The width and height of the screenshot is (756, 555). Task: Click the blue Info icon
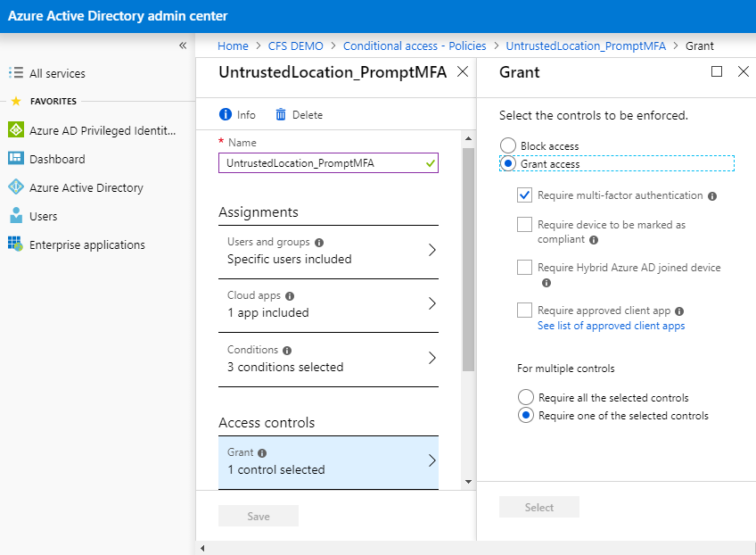tap(226, 114)
